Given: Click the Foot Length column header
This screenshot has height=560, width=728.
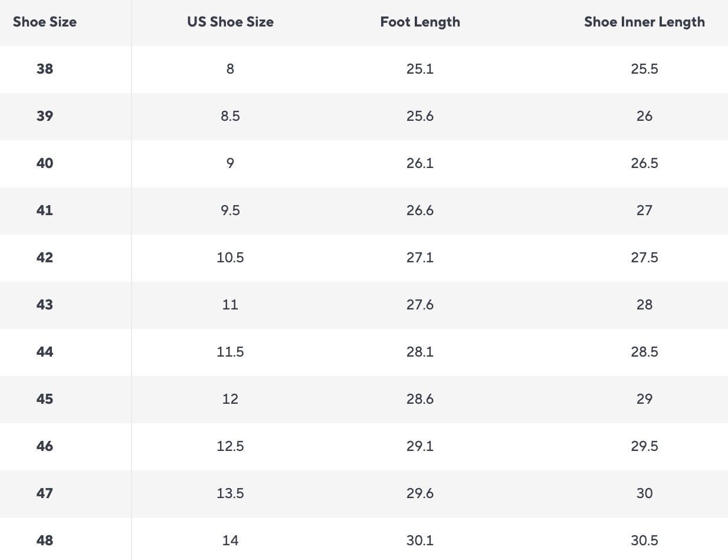Looking at the screenshot, I should point(420,22).
